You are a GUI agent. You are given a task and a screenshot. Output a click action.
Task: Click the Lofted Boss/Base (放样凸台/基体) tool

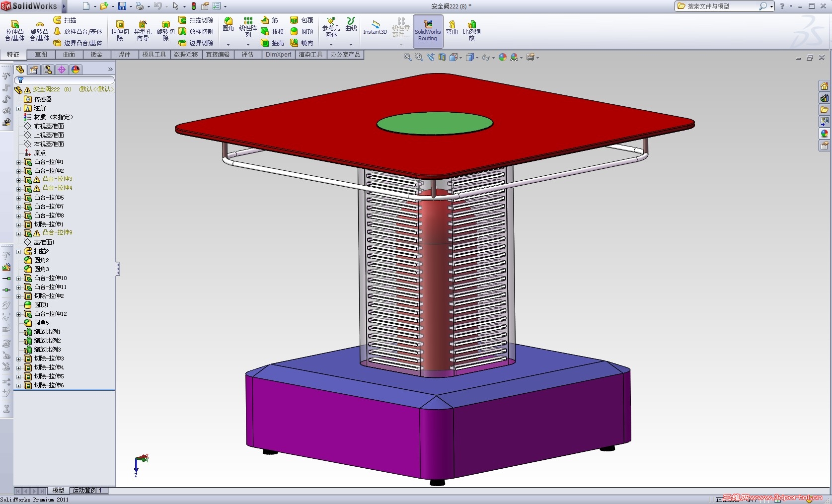click(77, 31)
